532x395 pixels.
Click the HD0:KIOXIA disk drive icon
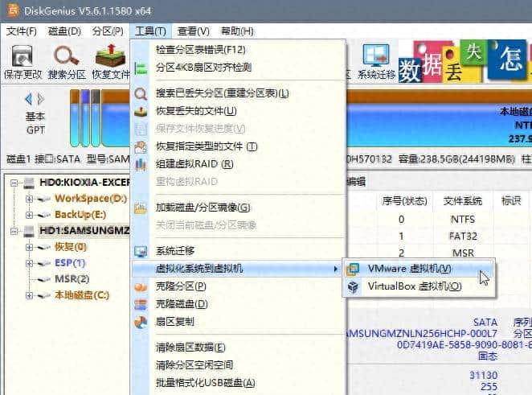pyautogui.click(x=29, y=183)
